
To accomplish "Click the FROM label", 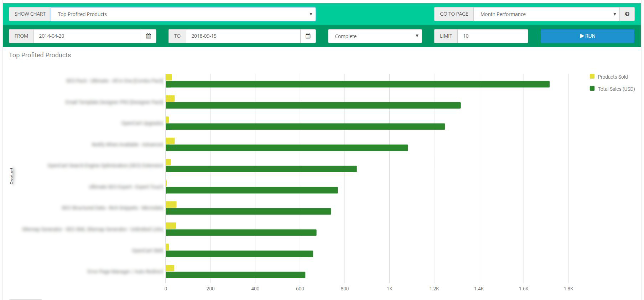I will [x=21, y=36].
